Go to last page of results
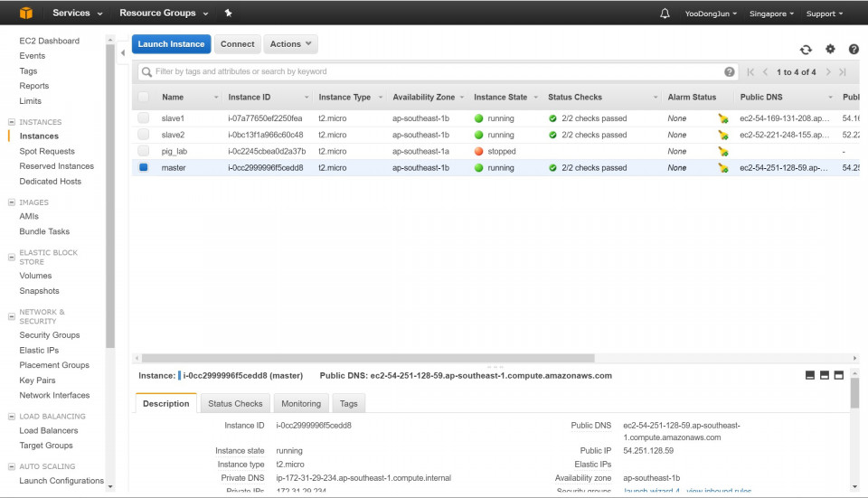The height and width of the screenshot is (498, 868). point(843,72)
